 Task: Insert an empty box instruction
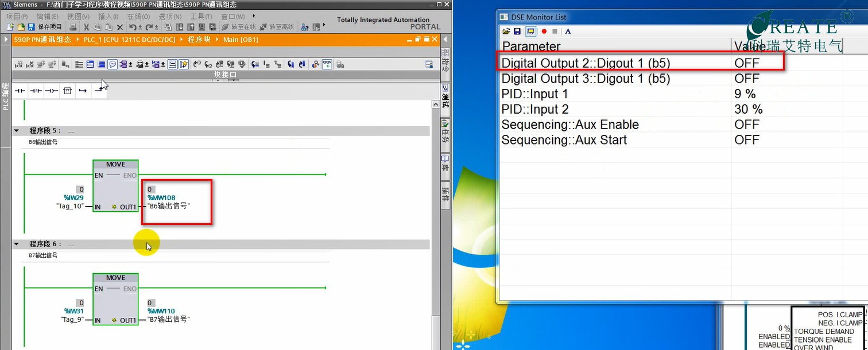68,91
